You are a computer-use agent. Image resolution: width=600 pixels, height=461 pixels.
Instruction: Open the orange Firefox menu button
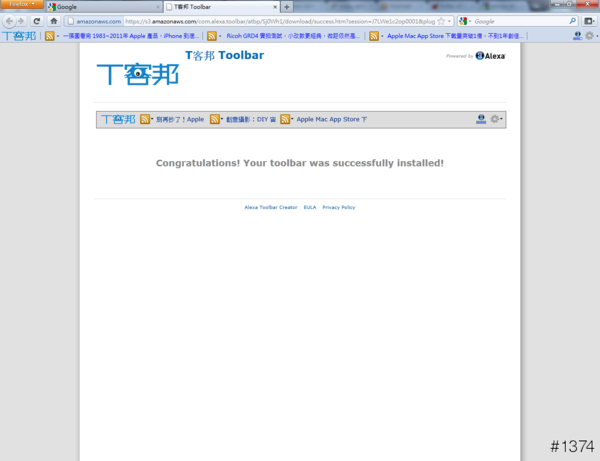(x=21, y=4)
